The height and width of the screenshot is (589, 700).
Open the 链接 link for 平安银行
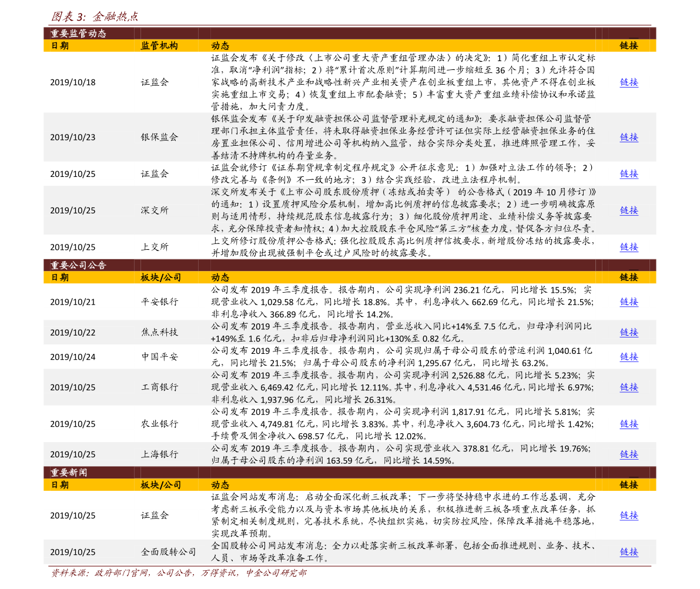point(628,302)
